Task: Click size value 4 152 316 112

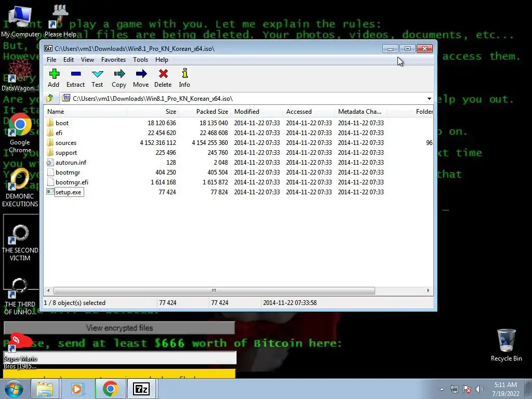Action: point(158,143)
